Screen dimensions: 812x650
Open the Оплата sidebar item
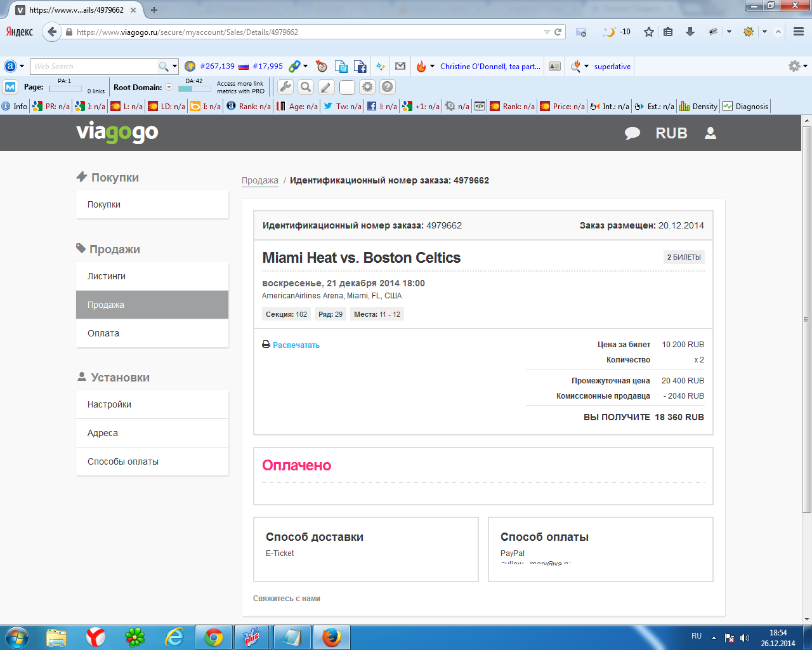point(152,333)
